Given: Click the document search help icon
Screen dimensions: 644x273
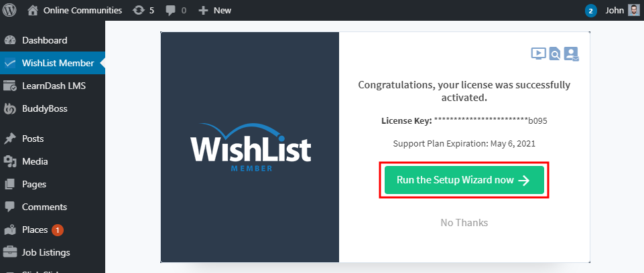Looking at the screenshot, I should click(x=555, y=54).
